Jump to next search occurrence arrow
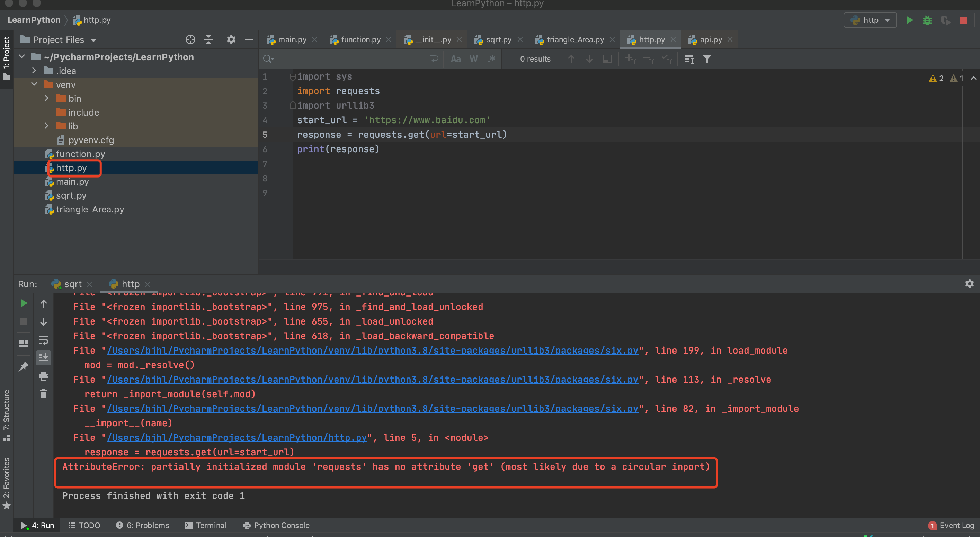The height and width of the screenshot is (537, 980). (589, 59)
